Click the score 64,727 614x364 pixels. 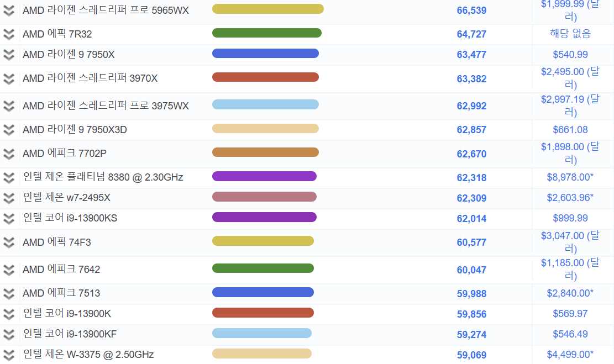[471, 34]
